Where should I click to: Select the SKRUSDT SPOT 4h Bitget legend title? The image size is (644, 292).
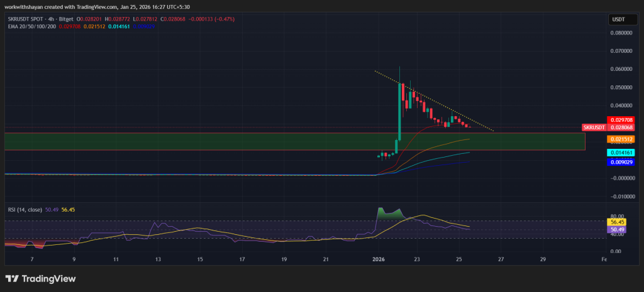(x=41, y=19)
